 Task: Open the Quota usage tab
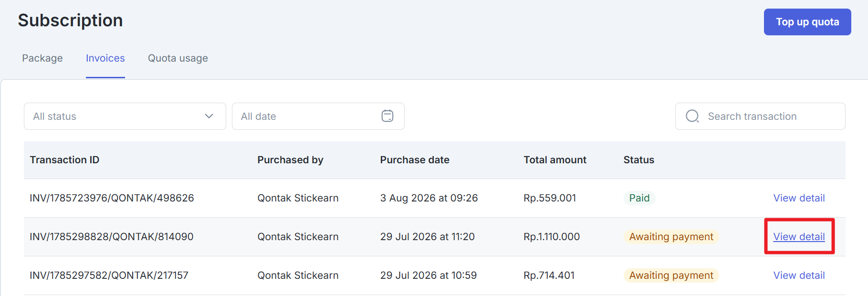178,58
